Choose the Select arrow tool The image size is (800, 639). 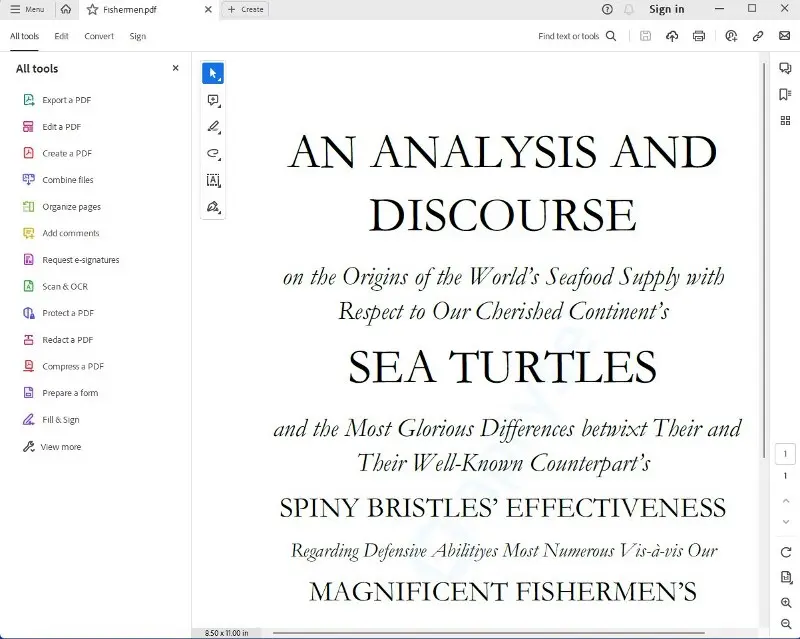pyautogui.click(x=213, y=73)
